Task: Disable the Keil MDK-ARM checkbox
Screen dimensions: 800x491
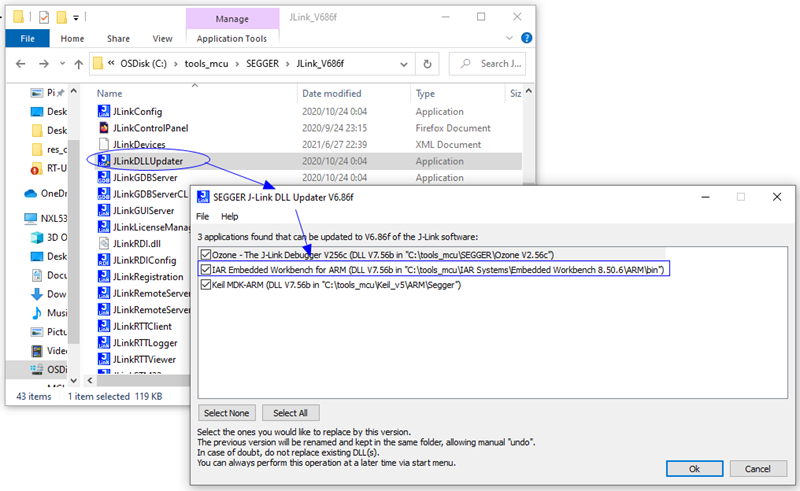Action: point(206,285)
